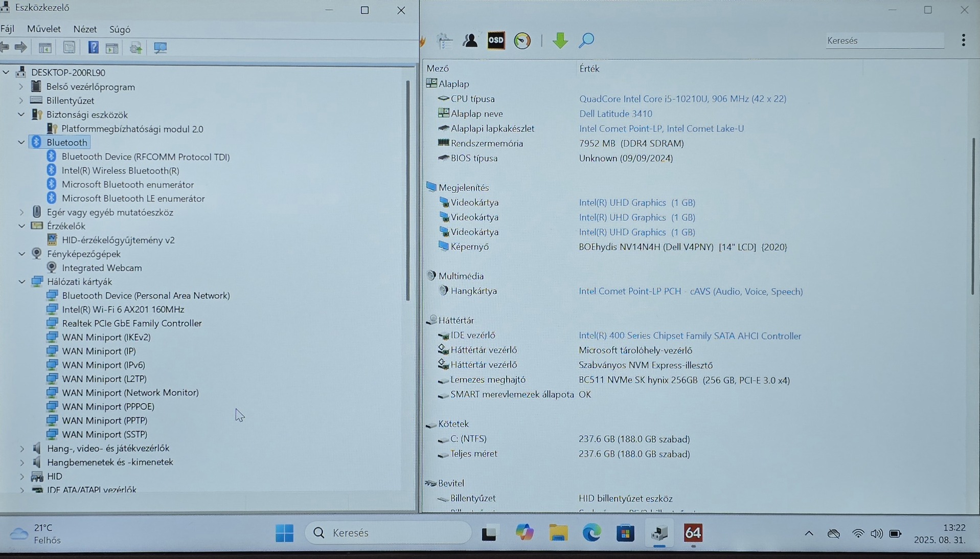
Task: Open the Dell Latitude 3410 link
Action: point(616,114)
